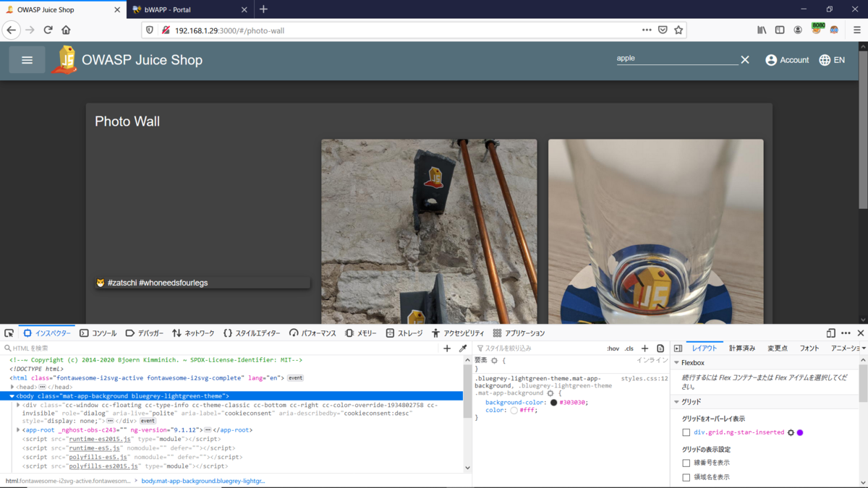This screenshot has height=488, width=868.
Task: Open a new browser tab
Action: tap(263, 9)
